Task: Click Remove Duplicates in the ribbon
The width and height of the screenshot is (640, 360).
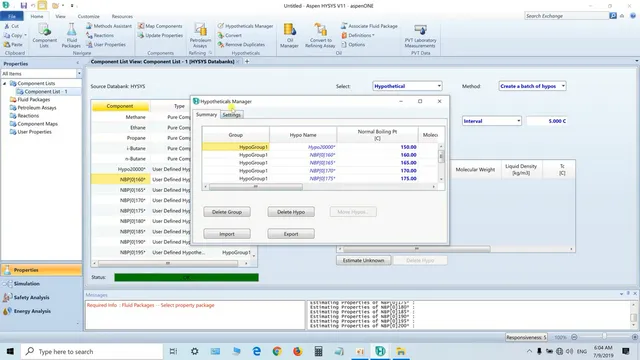Action: [241, 44]
